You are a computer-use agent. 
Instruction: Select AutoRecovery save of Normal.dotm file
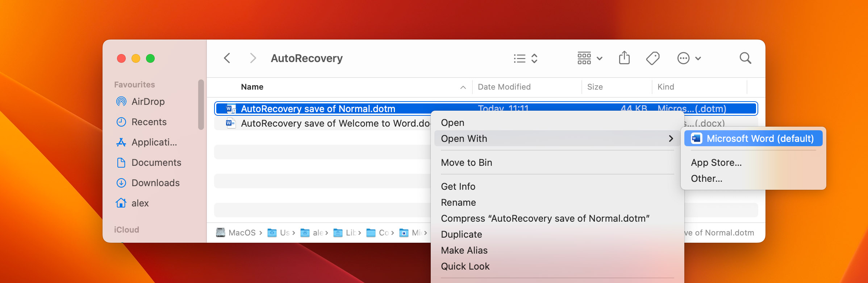486,109
